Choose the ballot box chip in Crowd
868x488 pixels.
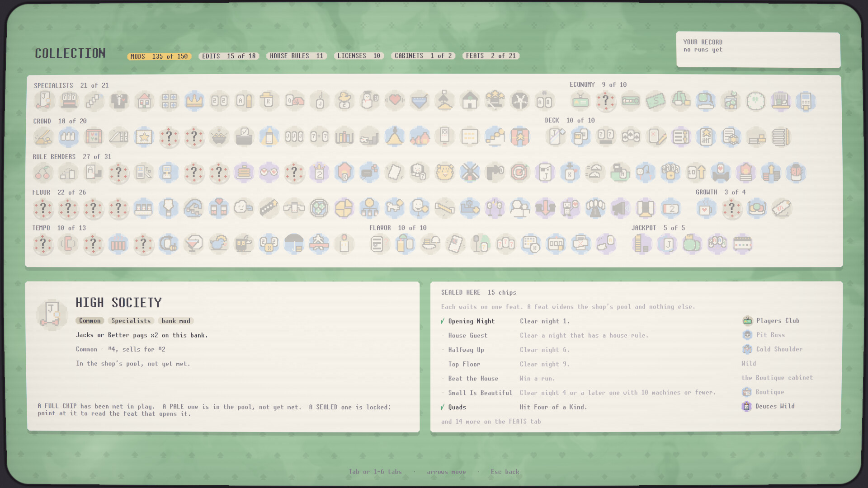pos(244,136)
